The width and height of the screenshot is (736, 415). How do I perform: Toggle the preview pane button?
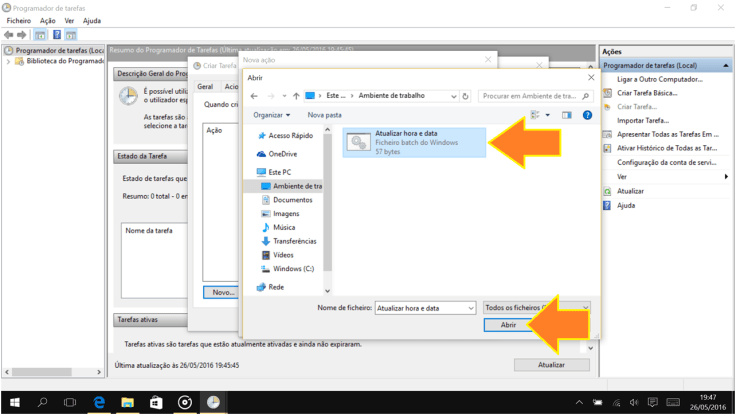(566, 115)
